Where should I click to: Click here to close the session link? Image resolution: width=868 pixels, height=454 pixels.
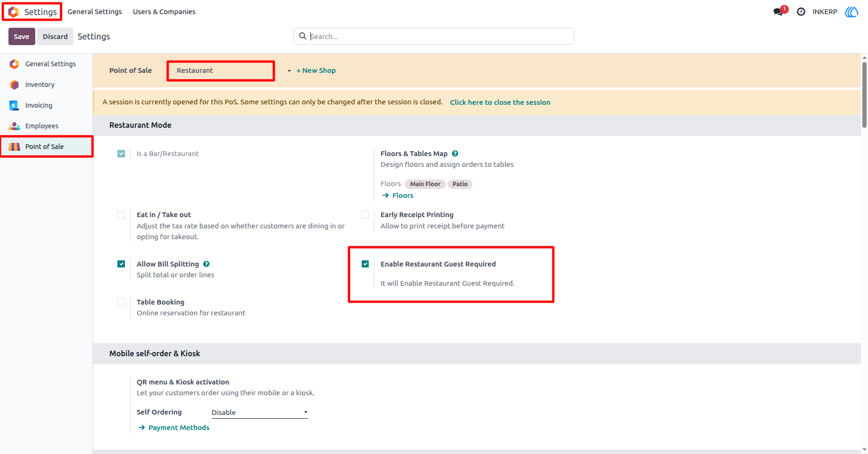pyautogui.click(x=500, y=102)
